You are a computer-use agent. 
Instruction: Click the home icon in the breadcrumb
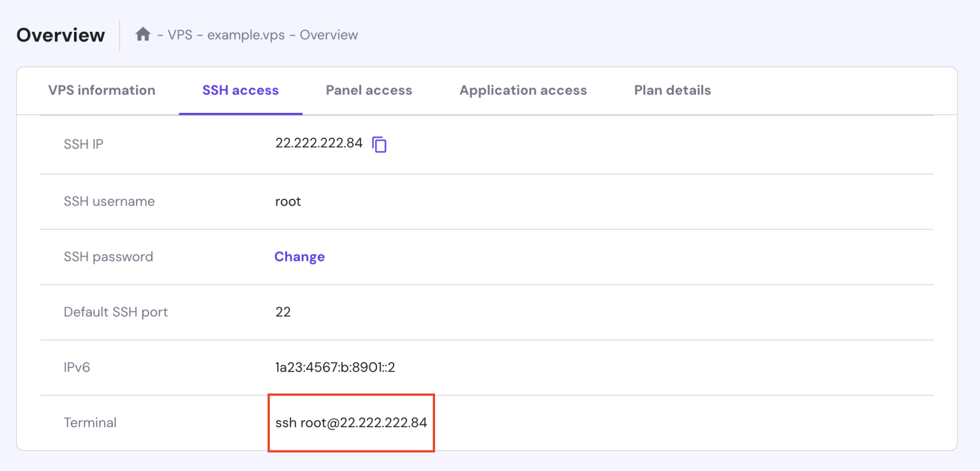[x=143, y=34]
